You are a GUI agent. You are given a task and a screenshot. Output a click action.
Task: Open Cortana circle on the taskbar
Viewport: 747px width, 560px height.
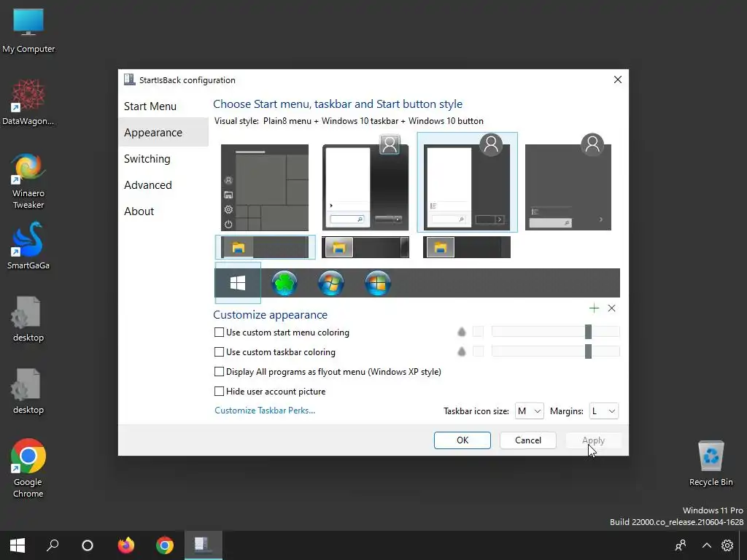tap(88, 545)
